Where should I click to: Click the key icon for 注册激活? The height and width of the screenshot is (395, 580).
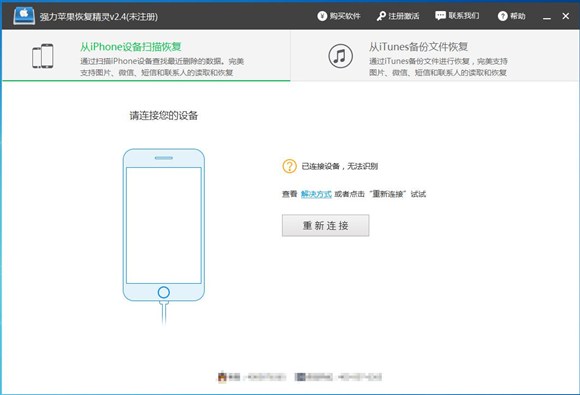tap(381, 16)
